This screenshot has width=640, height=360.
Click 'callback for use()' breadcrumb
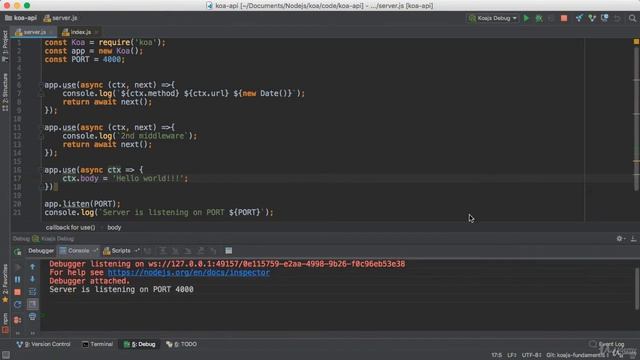coord(70,227)
